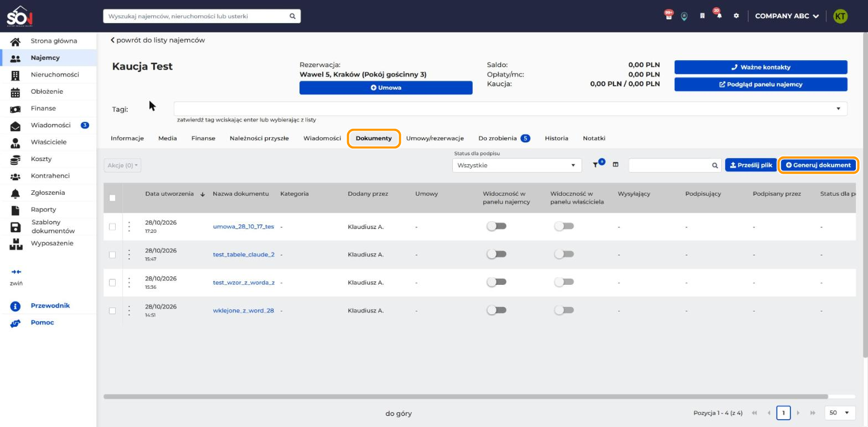Open the test_wzor_z_worda_z document link
The image size is (868, 427).
pyautogui.click(x=244, y=283)
